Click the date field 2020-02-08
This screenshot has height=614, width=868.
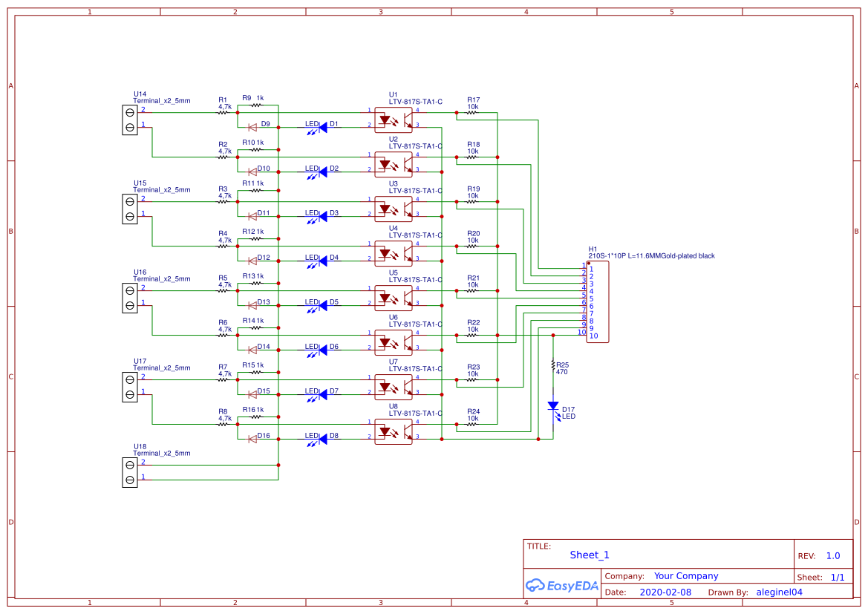tap(666, 592)
